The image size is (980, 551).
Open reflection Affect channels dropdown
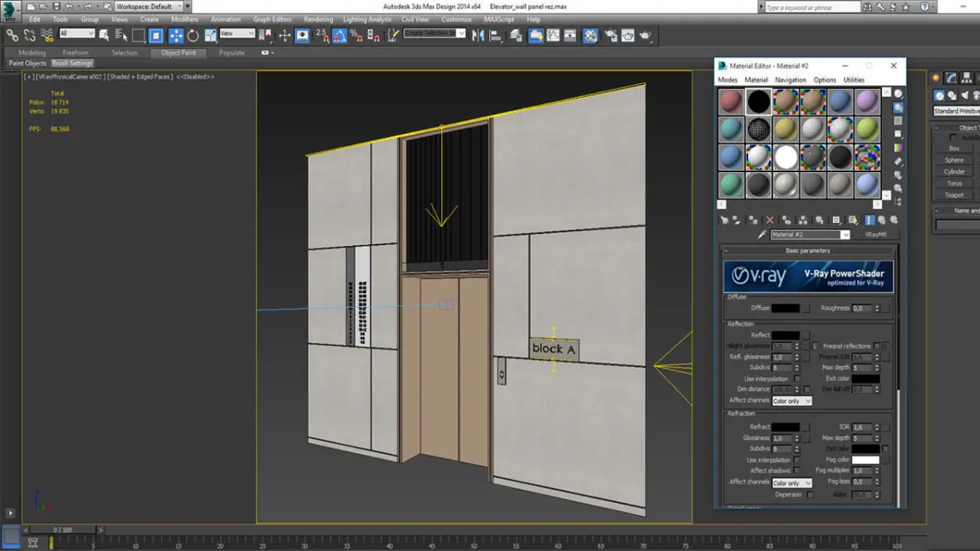coord(792,401)
